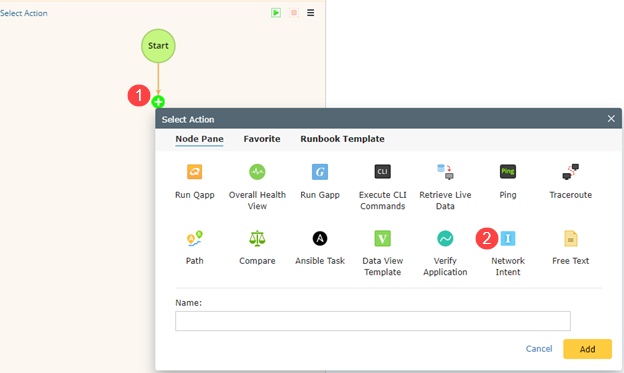Select the Run Qapp action icon
This screenshot has width=624, height=373.
point(195,172)
